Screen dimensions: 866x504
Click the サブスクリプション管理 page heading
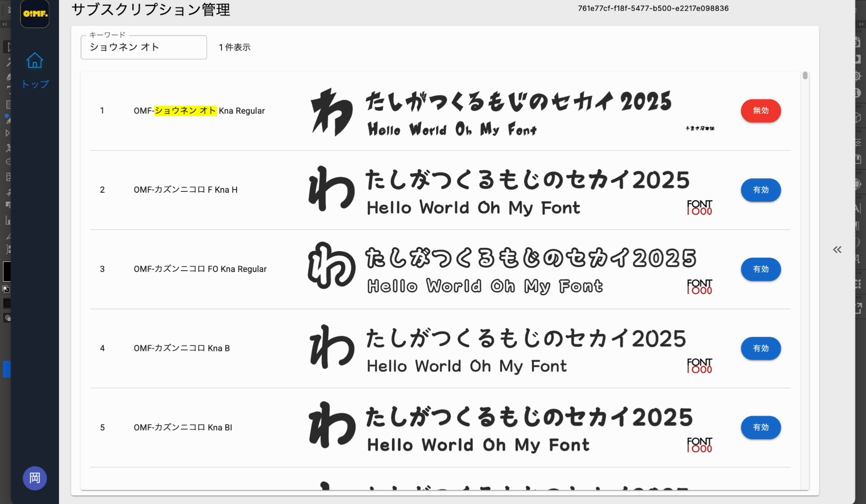pos(151,9)
